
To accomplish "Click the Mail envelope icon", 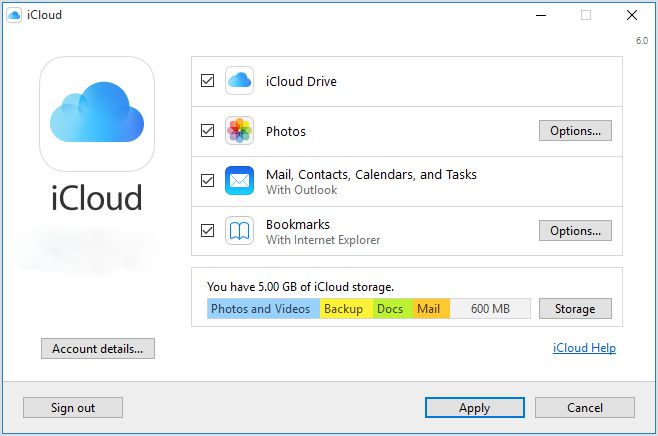I will 239,181.
